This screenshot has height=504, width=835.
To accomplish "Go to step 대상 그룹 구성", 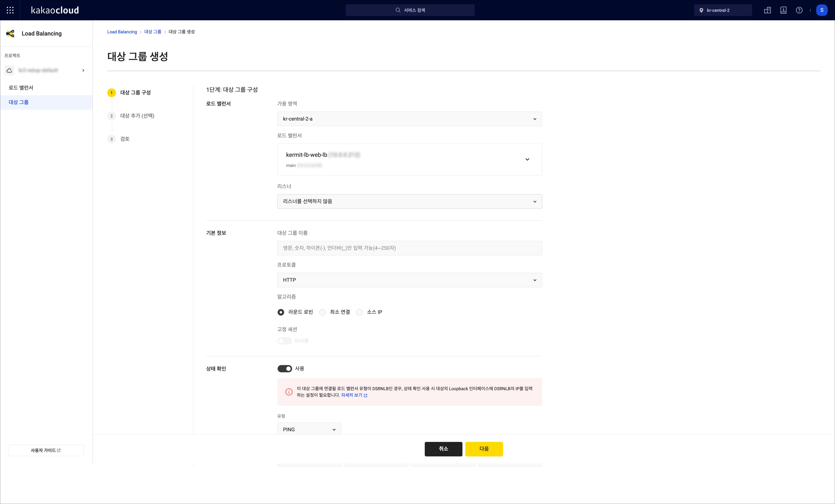I will [136, 93].
